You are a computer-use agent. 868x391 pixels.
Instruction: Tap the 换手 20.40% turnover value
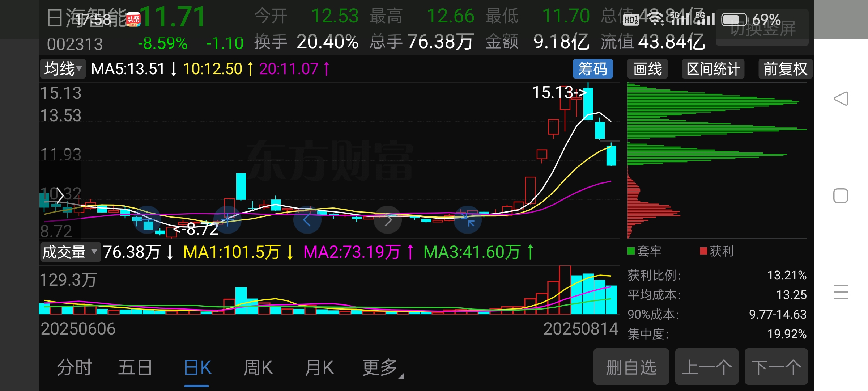[x=327, y=42]
